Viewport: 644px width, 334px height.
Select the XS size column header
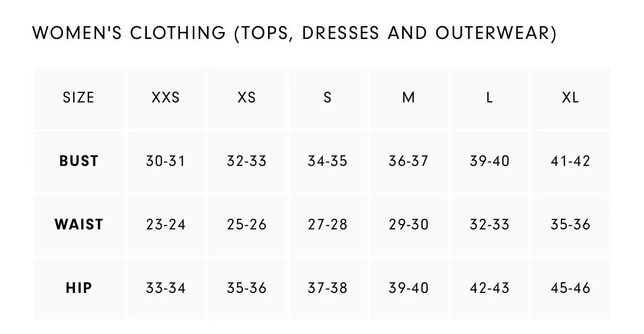coord(247,98)
